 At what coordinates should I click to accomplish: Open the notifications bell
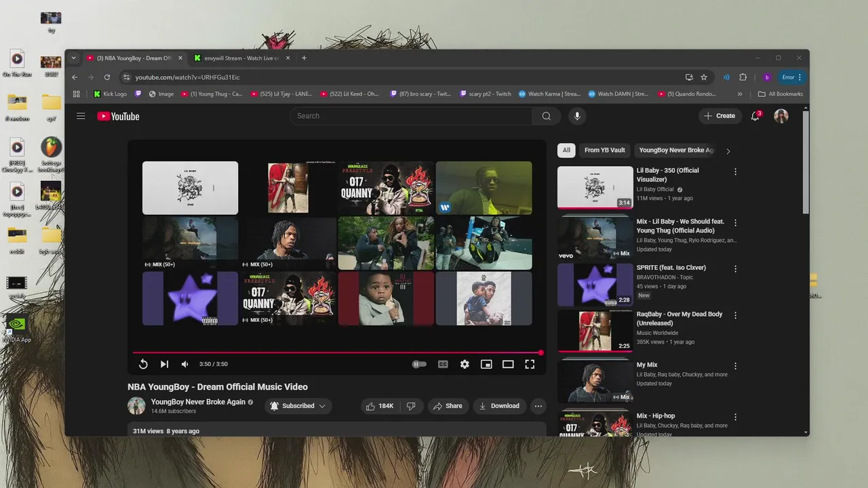coord(755,116)
